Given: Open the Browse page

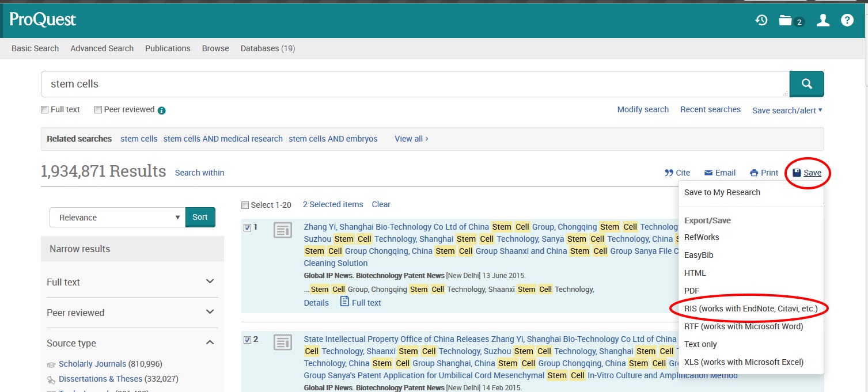Looking at the screenshot, I should pos(215,48).
